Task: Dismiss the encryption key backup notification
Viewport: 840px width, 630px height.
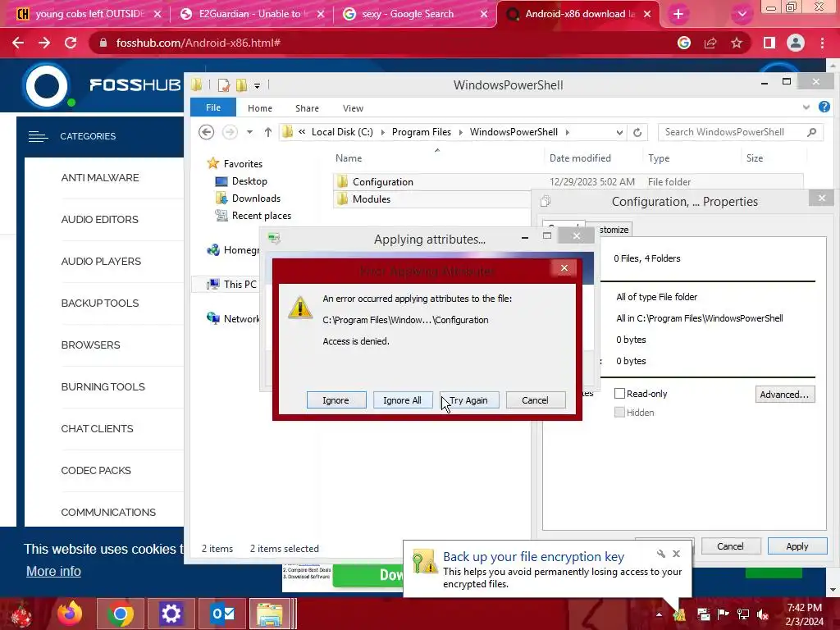Action: [x=676, y=554]
